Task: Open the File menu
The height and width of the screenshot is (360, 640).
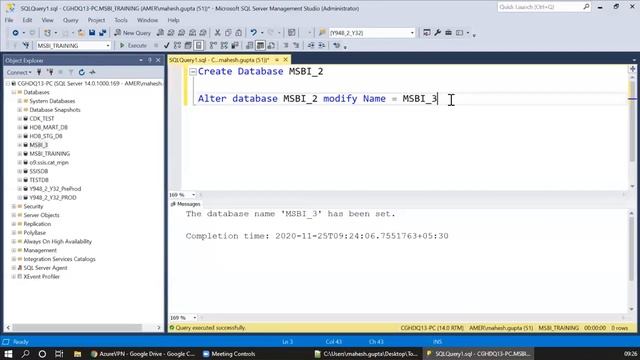Action: coord(9,20)
